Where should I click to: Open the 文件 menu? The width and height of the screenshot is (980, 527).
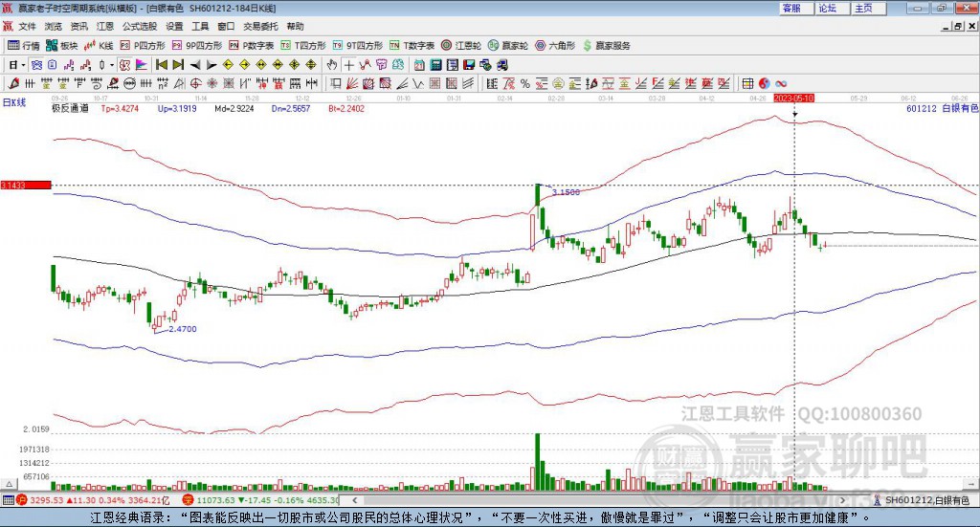pos(27,26)
